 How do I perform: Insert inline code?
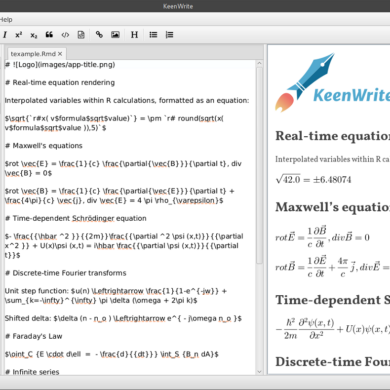click(65, 35)
